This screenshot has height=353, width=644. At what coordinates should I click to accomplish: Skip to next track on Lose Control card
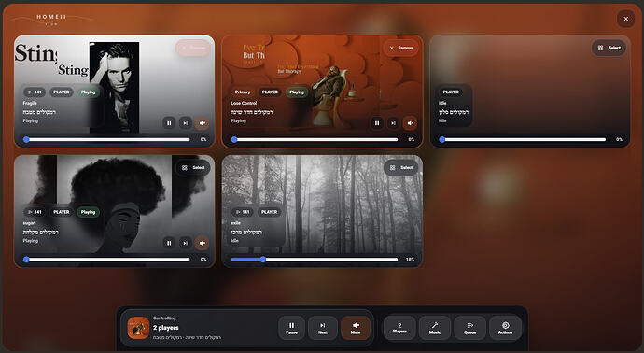coord(393,123)
